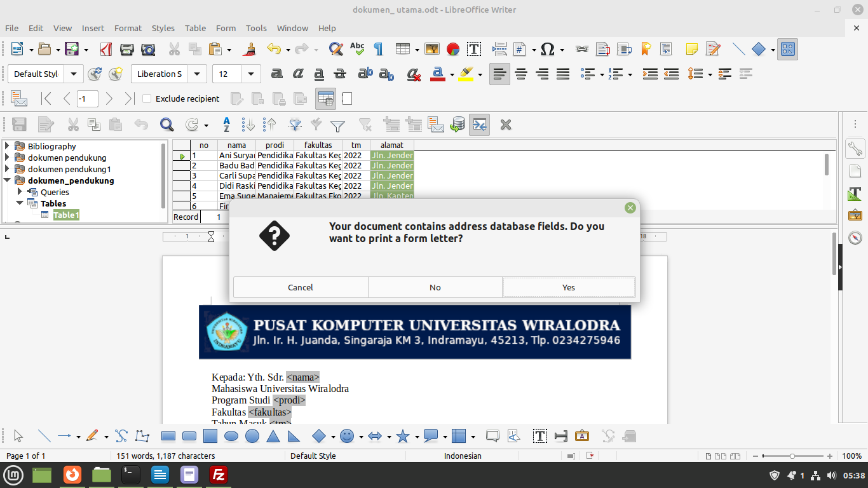Insert Image toolbar icon
Viewport: 868px width, 488px height.
pyautogui.click(x=432, y=49)
